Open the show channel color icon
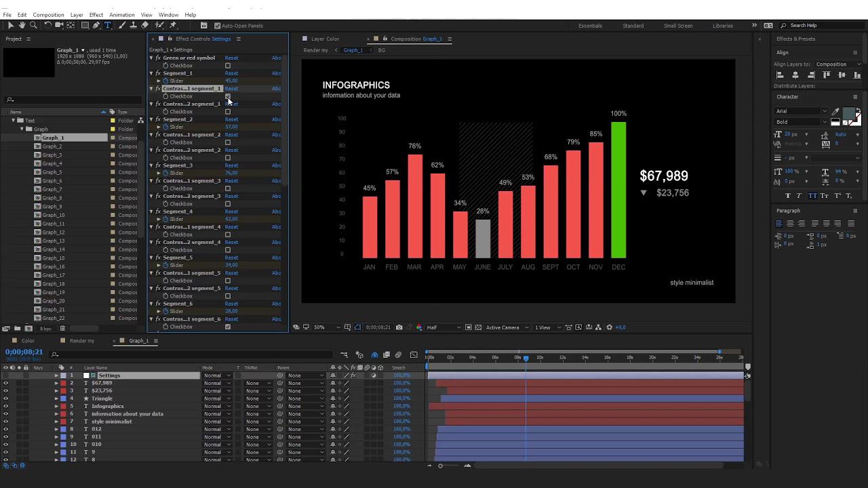Screen dimensions: 868x488 point(418,327)
